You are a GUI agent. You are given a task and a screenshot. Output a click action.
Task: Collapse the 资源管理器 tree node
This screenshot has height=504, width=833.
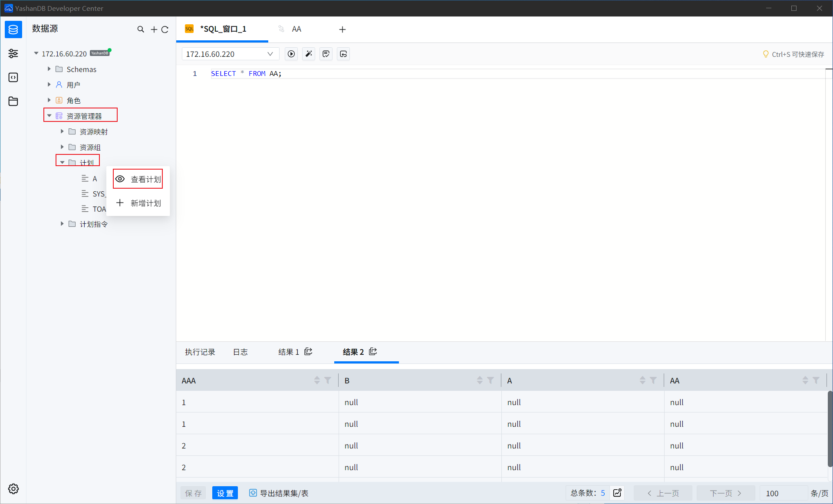[49, 115]
